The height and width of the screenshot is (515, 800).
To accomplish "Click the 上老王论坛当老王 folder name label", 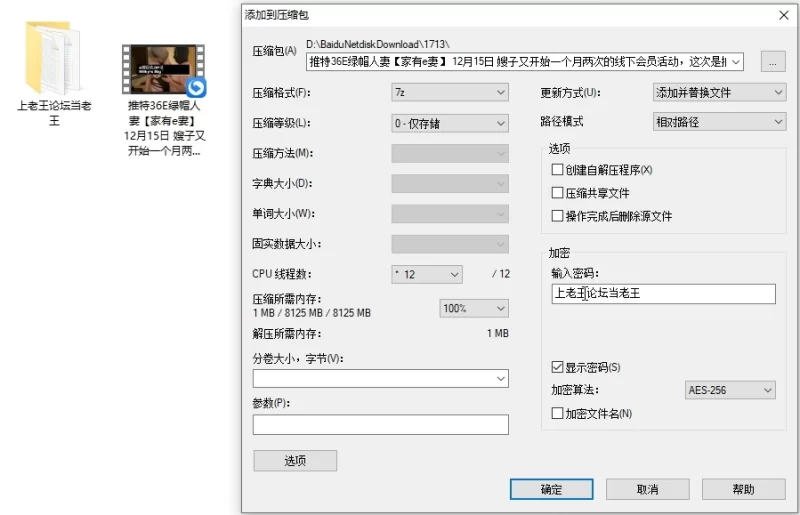I will tap(54, 113).
